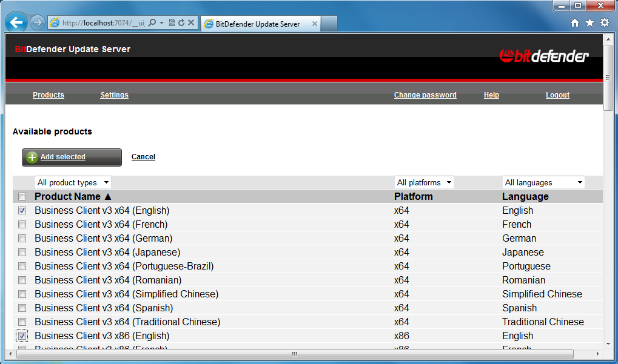Click the Portuguese language cell
The image size is (618, 364).
tap(526, 266)
